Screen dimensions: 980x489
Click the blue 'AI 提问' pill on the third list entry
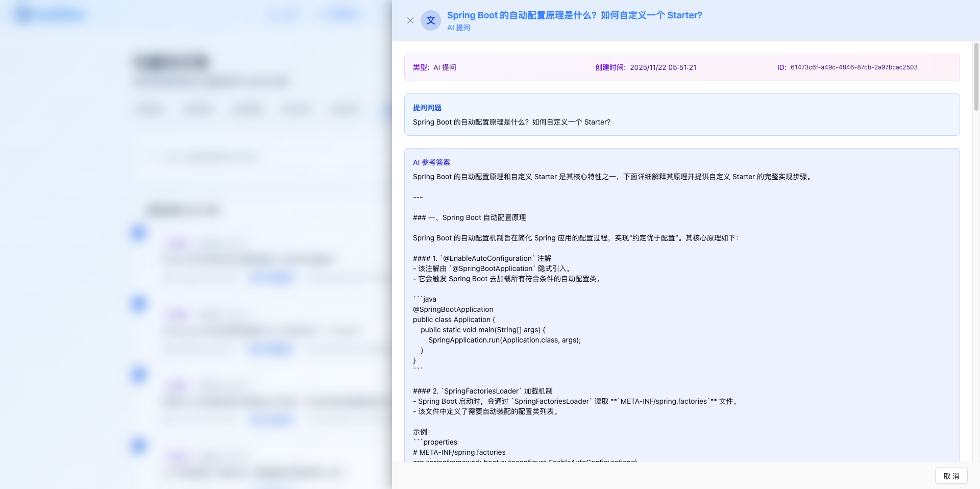point(271,420)
